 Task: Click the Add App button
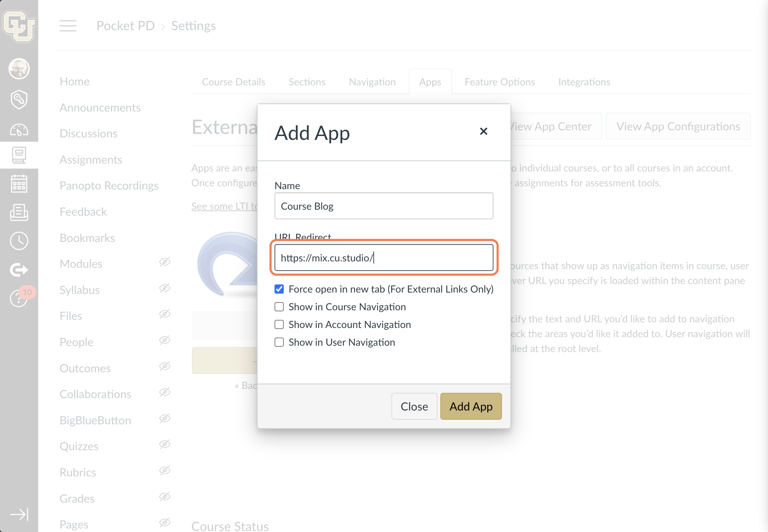[471, 406]
